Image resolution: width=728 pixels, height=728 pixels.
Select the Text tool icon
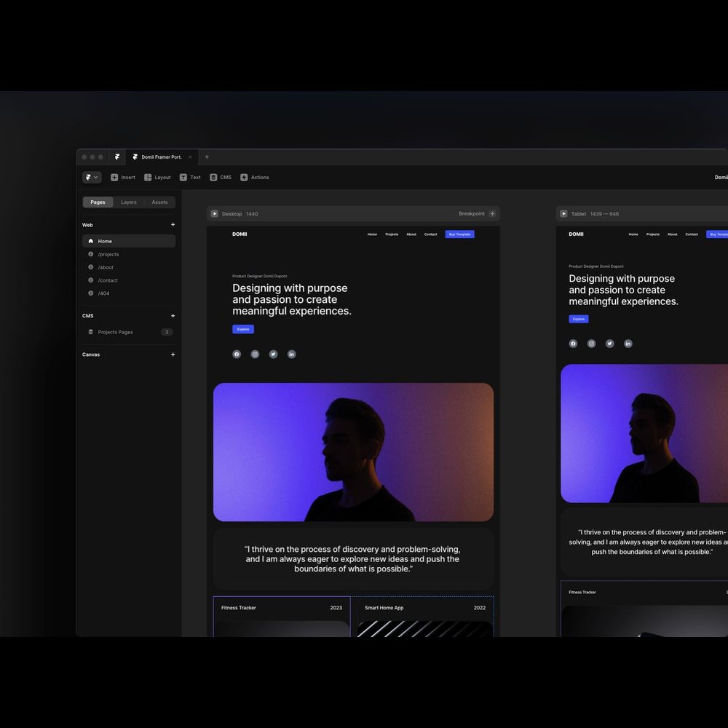[x=183, y=177]
